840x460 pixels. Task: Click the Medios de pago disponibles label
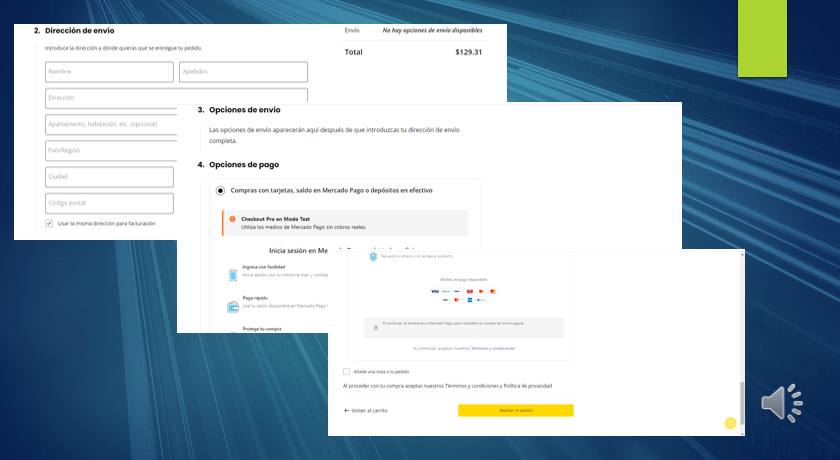coord(464,280)
